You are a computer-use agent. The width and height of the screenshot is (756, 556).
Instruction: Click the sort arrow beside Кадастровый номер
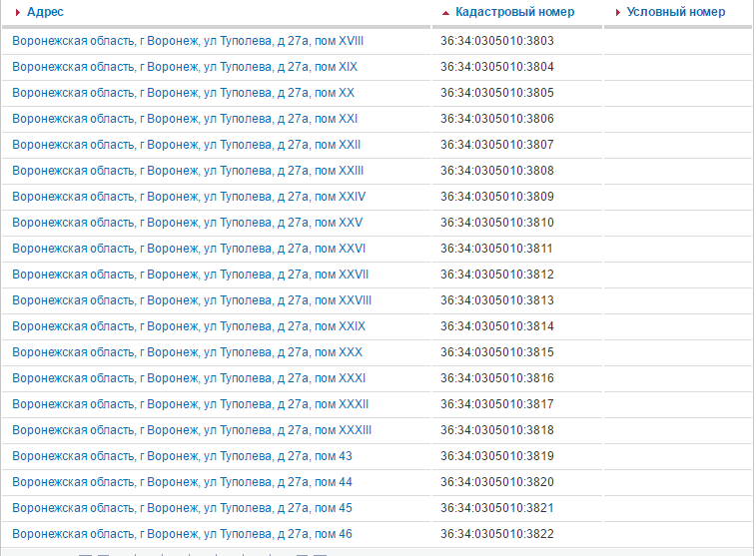(x=446, y=12)
